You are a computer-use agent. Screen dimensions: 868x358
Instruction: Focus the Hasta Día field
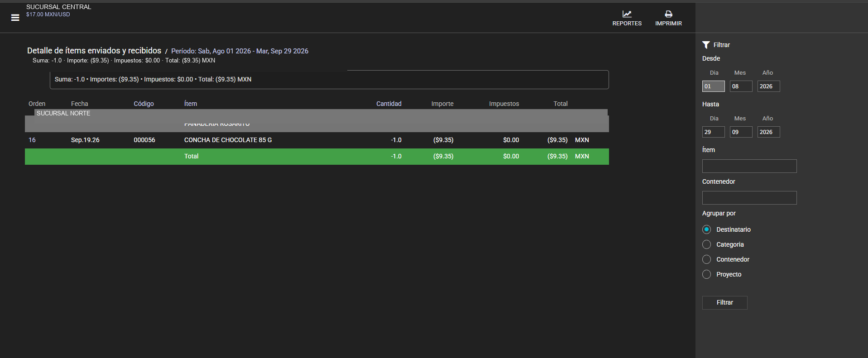(x=713, y=132)
